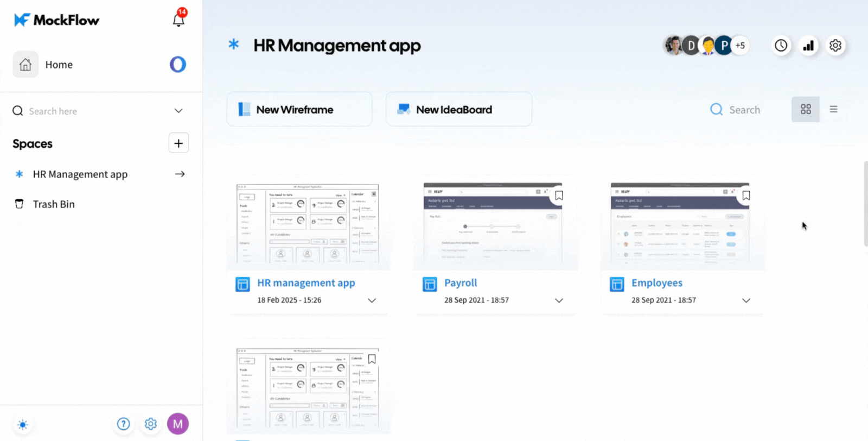Open the history clock icon
This screenshot has width=868, height=441.
781,46
